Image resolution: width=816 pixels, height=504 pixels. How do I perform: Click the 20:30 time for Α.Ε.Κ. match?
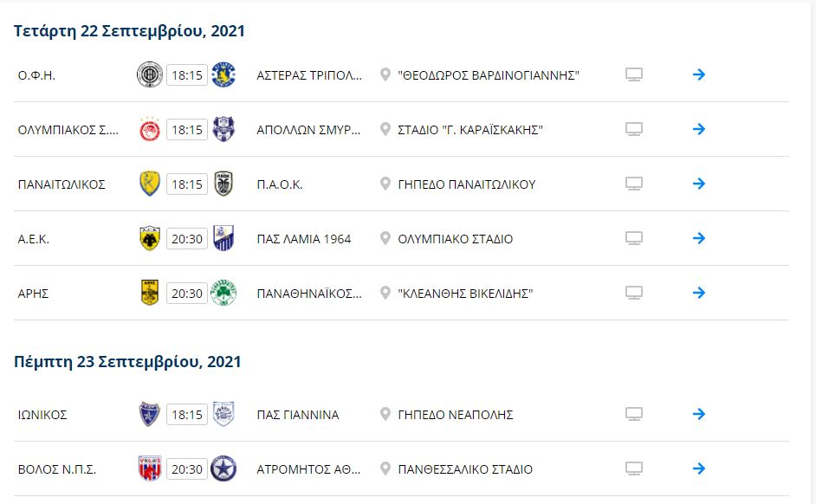tap(187, 239)
